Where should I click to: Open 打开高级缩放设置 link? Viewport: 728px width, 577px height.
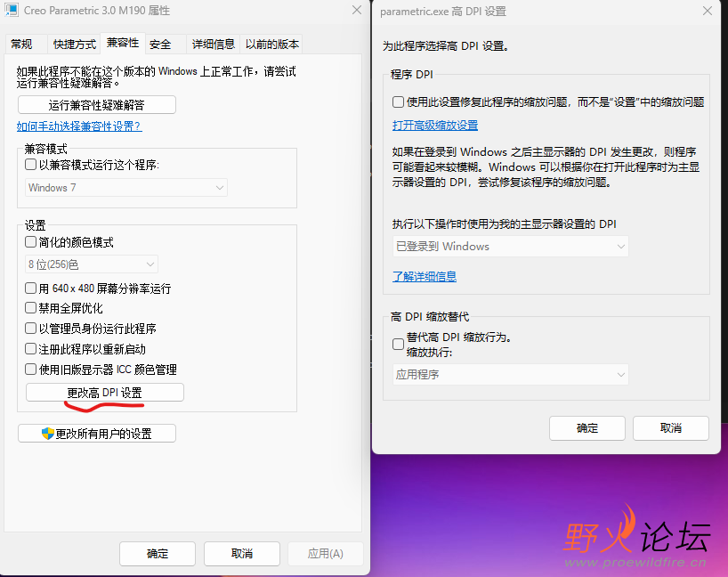pos(435,126)
